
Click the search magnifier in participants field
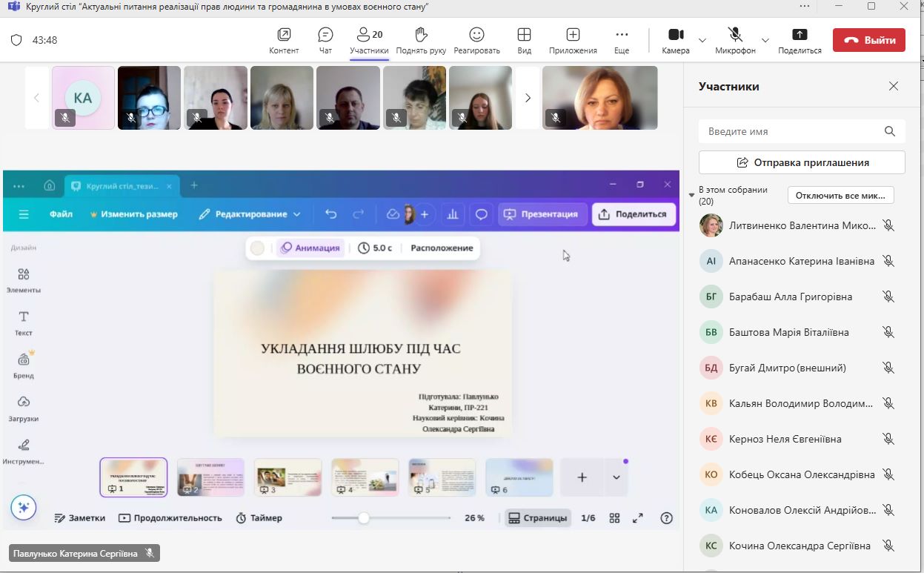(890, 131)
